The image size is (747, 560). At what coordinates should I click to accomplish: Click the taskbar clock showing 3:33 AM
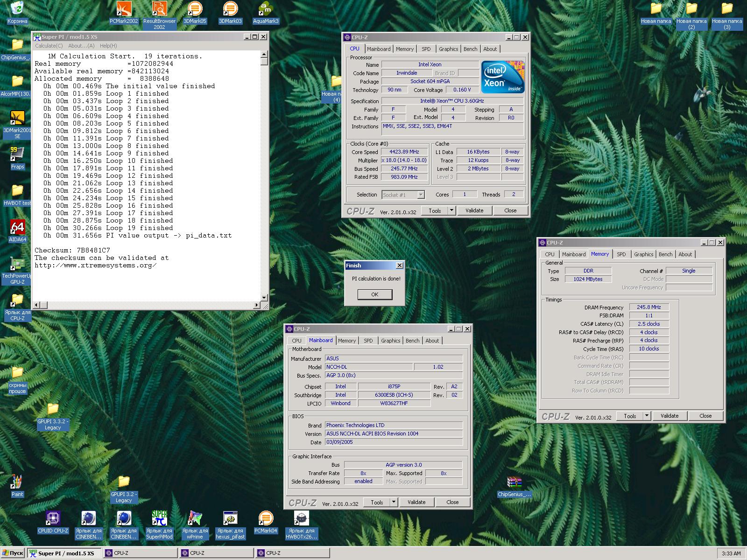pyautogui.click(x=731, y=553)
